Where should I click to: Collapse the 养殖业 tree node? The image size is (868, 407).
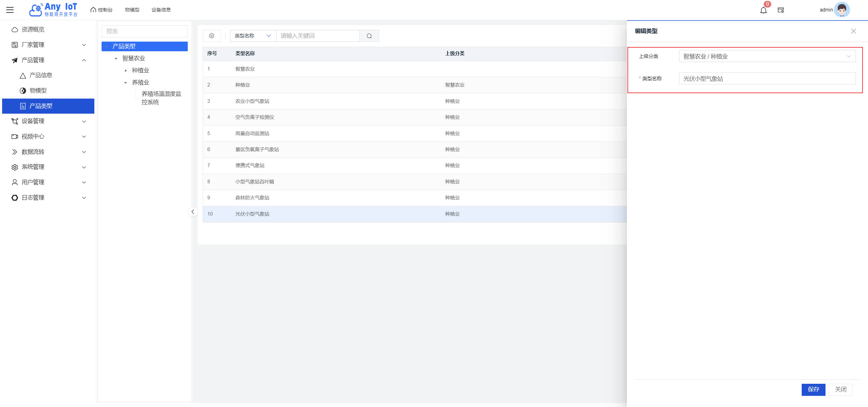126,83
